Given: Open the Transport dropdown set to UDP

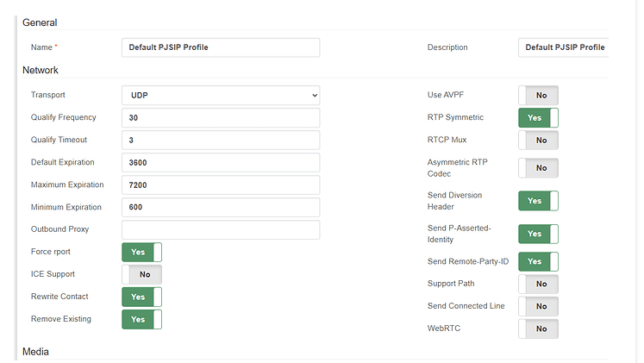Looking at the screenshot, I should (x=221, y=95).
